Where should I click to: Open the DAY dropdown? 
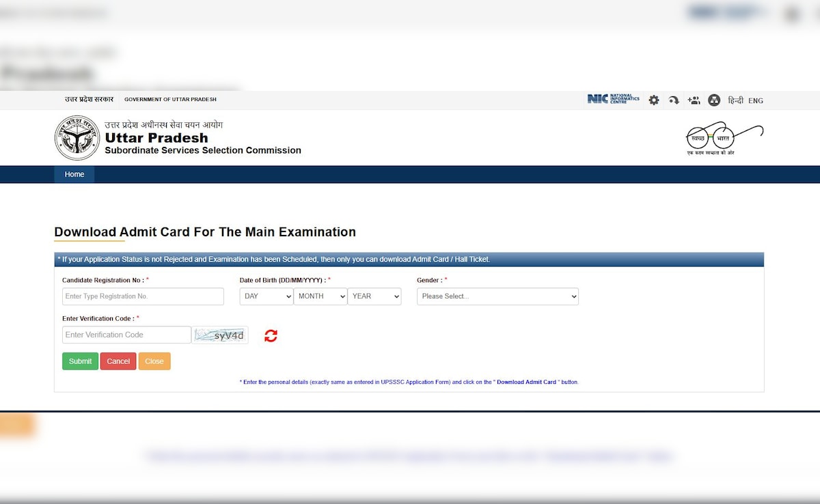(x=266, y=296)
